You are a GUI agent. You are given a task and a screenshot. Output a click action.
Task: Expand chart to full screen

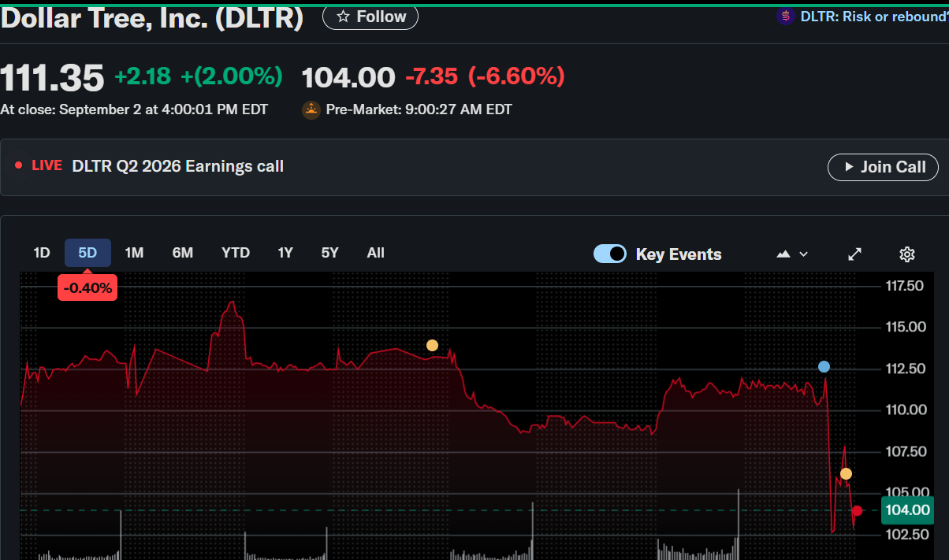click(854, 254)
